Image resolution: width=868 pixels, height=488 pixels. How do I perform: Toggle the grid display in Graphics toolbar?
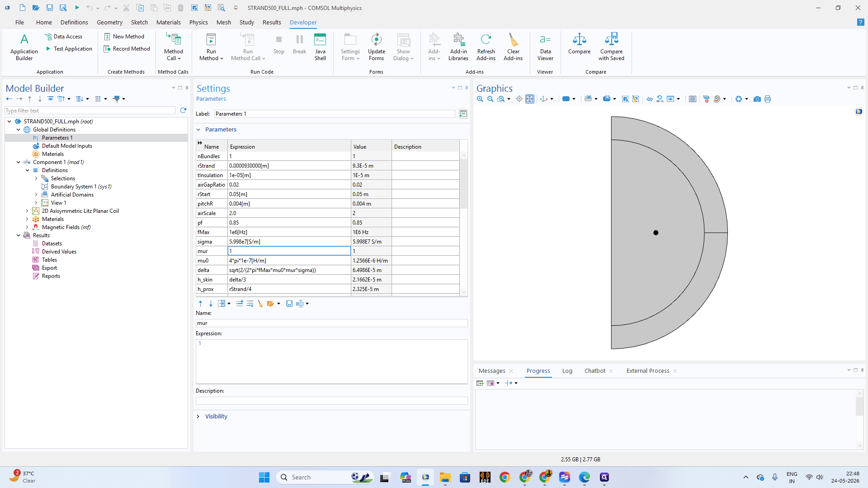pyautogui.click(x=692, y=99)
